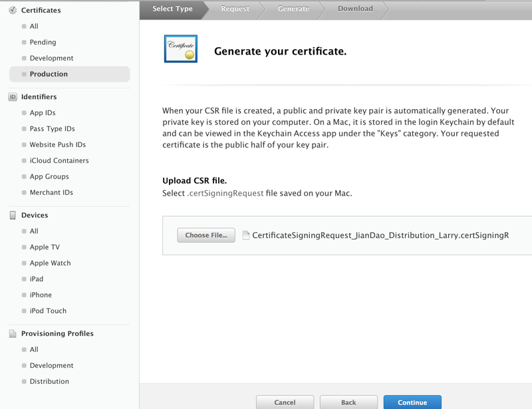Open App IDs under Identifiers
Viewport: 532px width, 409px height.
43,113
